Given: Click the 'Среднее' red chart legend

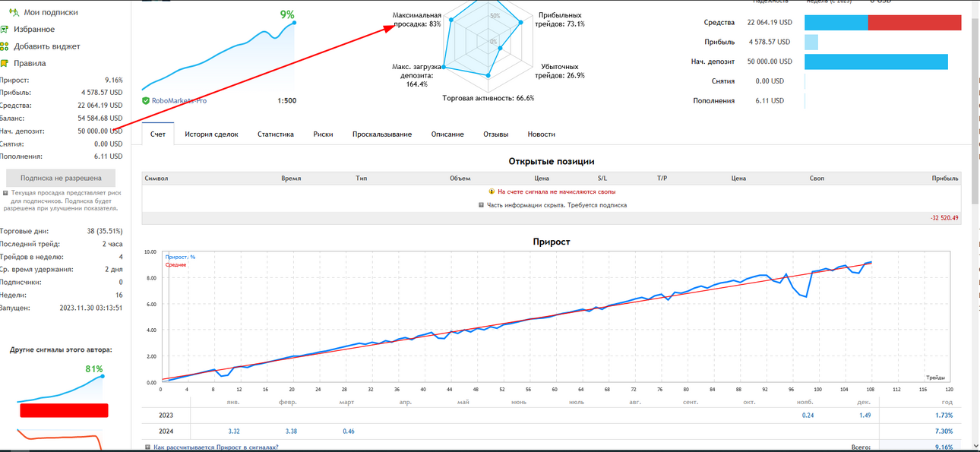Looking at the screenshot, I should pyautogui.click(x=175, y=264).
